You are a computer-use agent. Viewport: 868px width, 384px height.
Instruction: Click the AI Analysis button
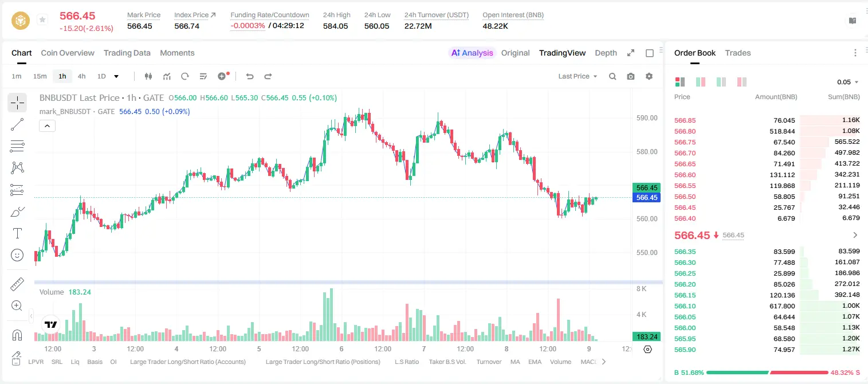472,53
